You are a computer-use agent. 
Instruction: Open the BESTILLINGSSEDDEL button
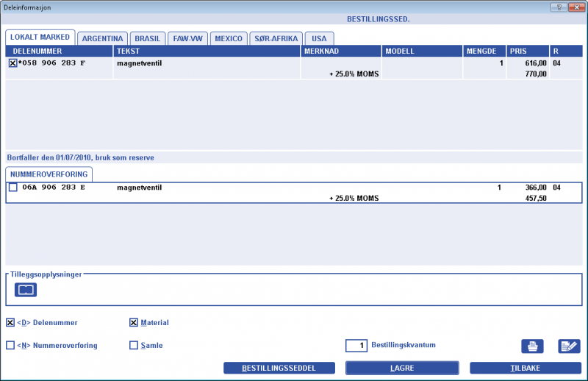coord(279,368)
